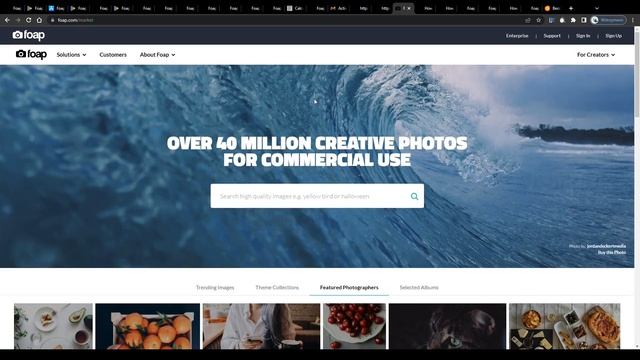640x360 pixels.
Task: Click the dark foap logo in navigation bar
Action: 31,54
